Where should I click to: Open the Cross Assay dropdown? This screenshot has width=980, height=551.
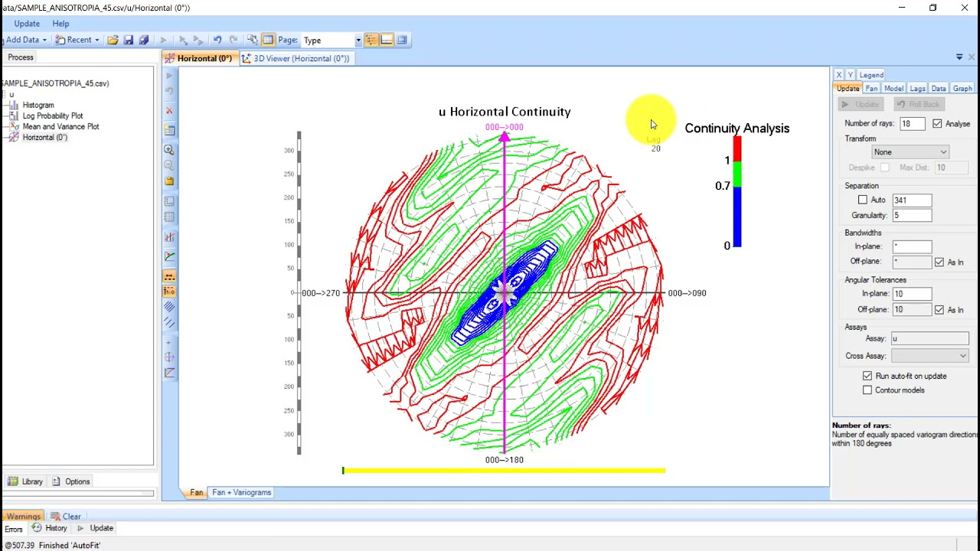pos(929,356)
